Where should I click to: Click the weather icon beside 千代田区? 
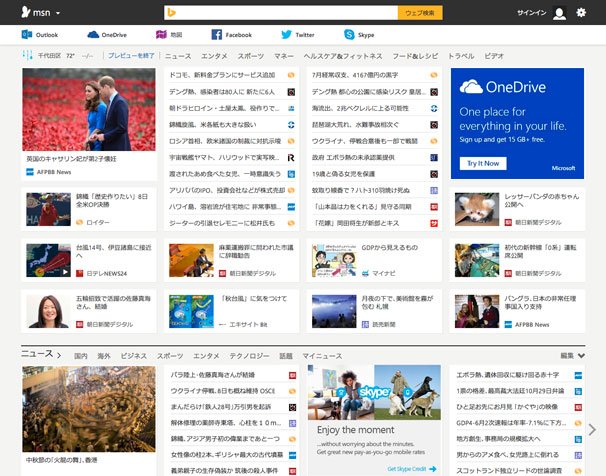[27, 55]
